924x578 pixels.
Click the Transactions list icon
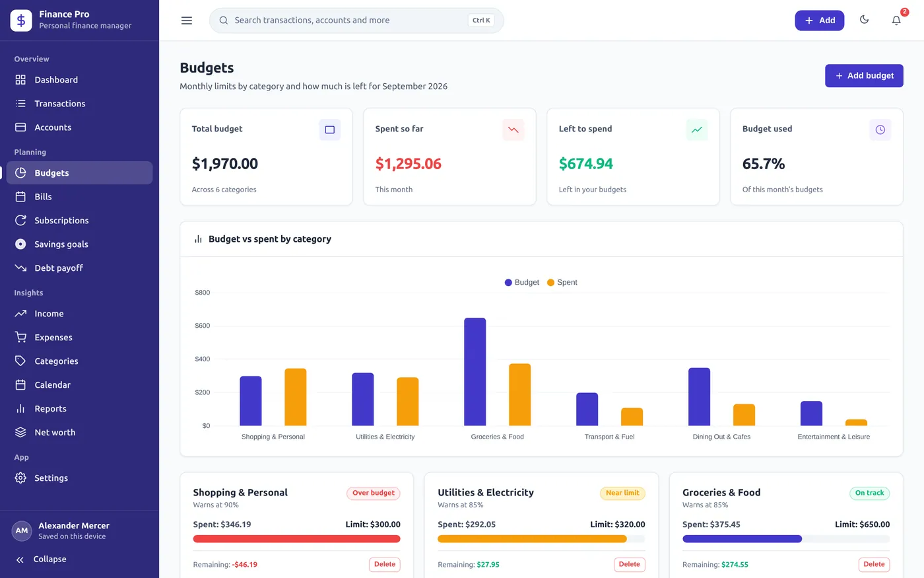[x=20, y=104]
